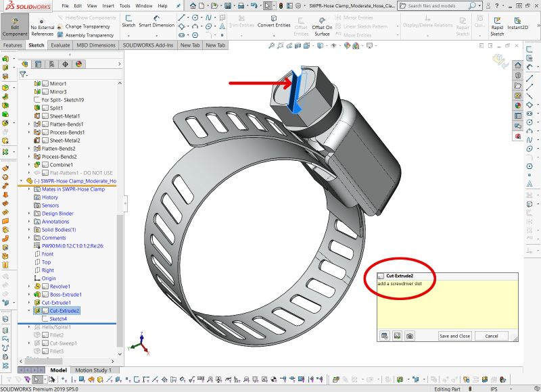Screen dimensions: 541x392
Task: Select Boss-Extrude1 feature
Action: click(x=66, y=295)
